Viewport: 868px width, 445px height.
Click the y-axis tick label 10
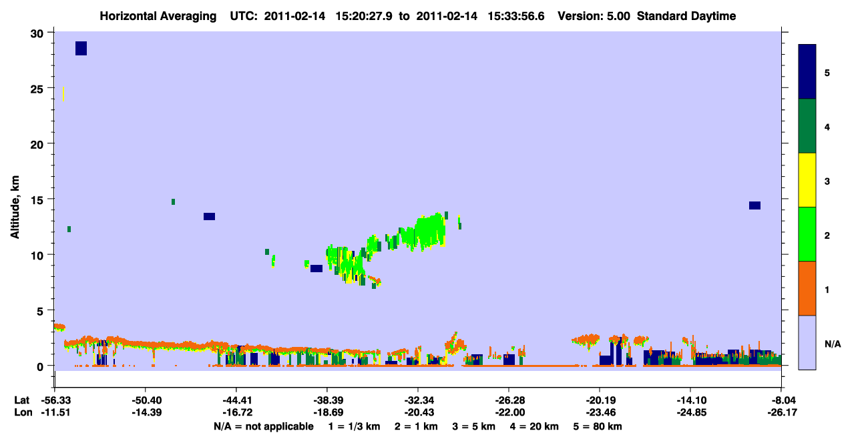click(39, 255)
